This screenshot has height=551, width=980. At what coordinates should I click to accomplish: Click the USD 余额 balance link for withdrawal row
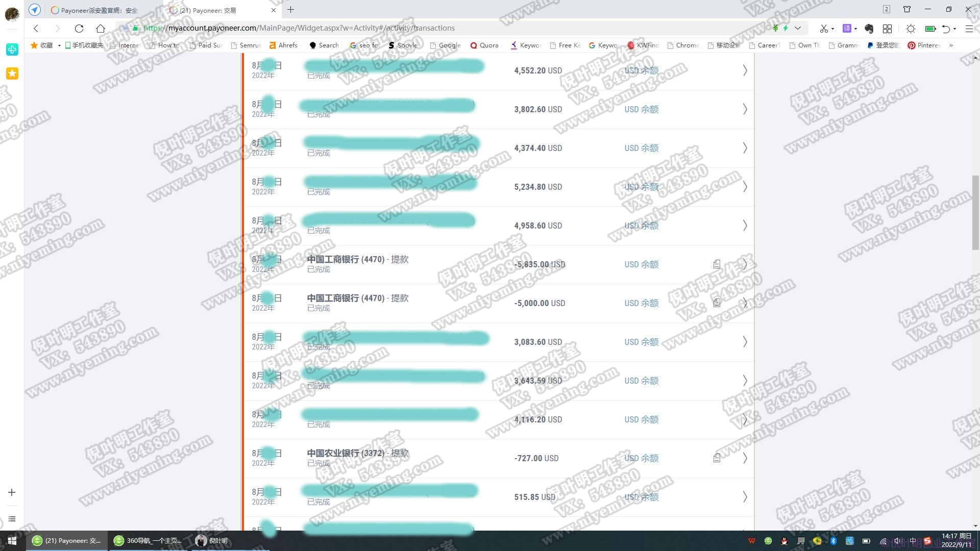tap(641, 264)
